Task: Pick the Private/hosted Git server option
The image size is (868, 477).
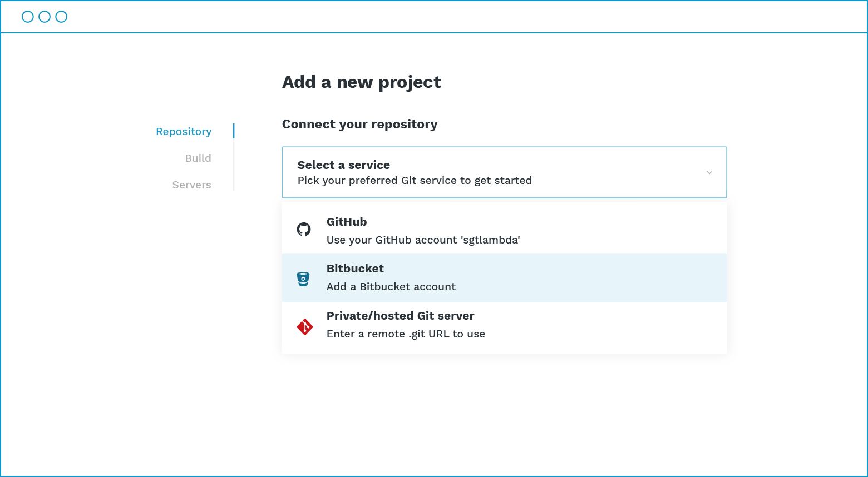Action: click(400, 316)
